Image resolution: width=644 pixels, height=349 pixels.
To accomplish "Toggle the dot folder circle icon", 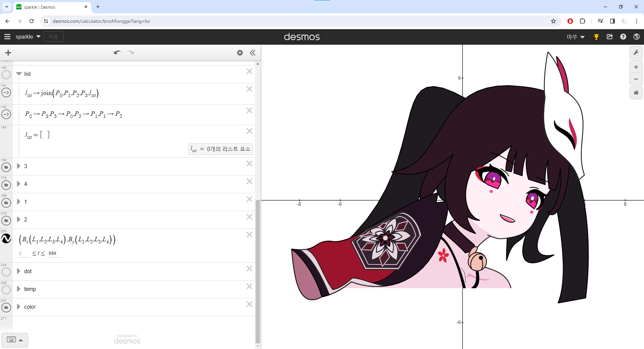I will click(x=6, y=272).
